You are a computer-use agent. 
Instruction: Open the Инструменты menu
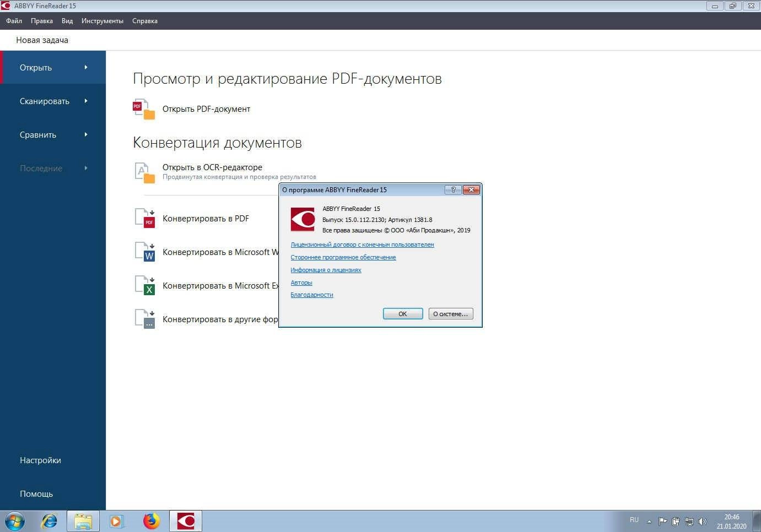pos(102,21)
